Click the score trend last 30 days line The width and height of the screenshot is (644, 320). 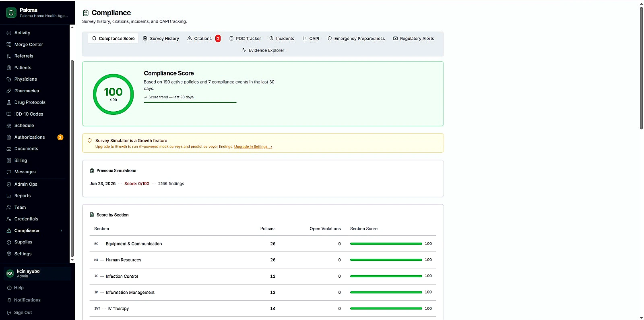pos(190,102)
